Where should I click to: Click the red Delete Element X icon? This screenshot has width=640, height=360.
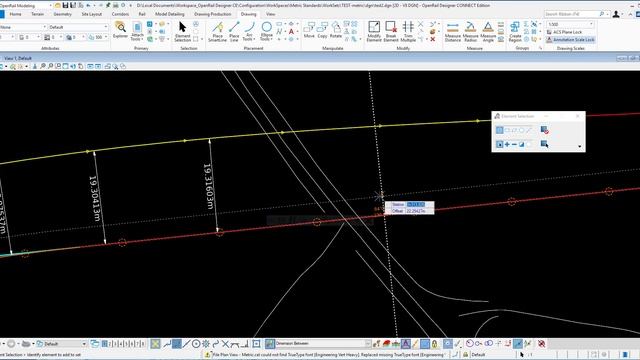[433, 39]
